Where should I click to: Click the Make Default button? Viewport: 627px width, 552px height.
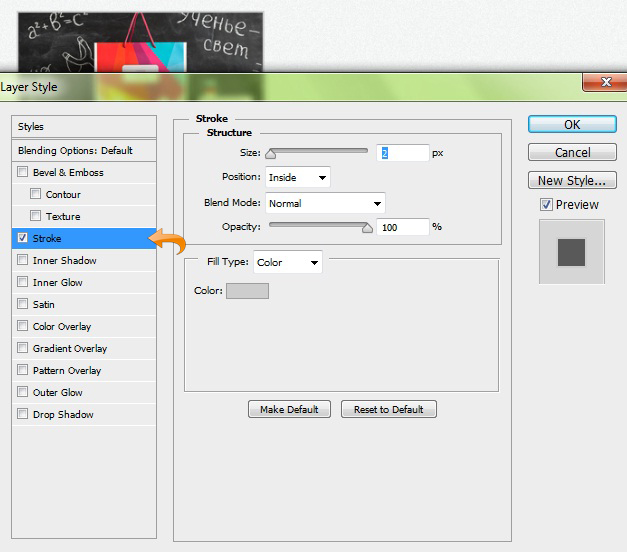[x=289, y=410]
